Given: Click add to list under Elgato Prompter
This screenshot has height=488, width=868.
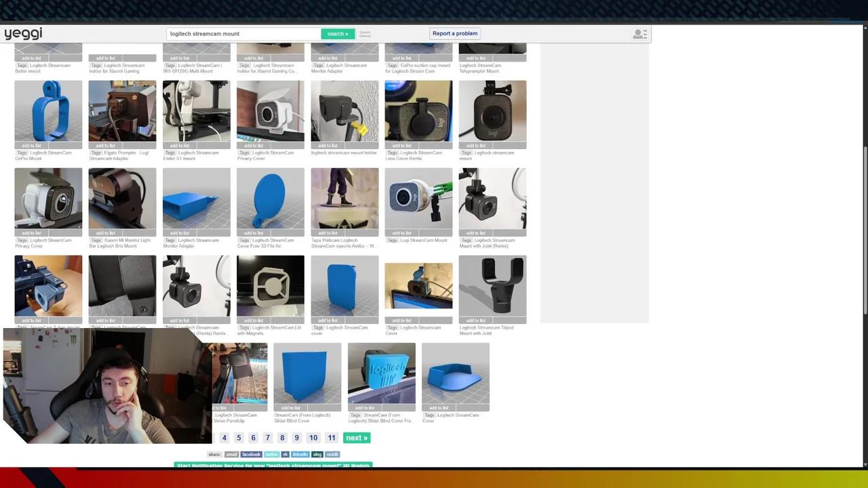Looking at the screenshot, I should click(105, 146).
